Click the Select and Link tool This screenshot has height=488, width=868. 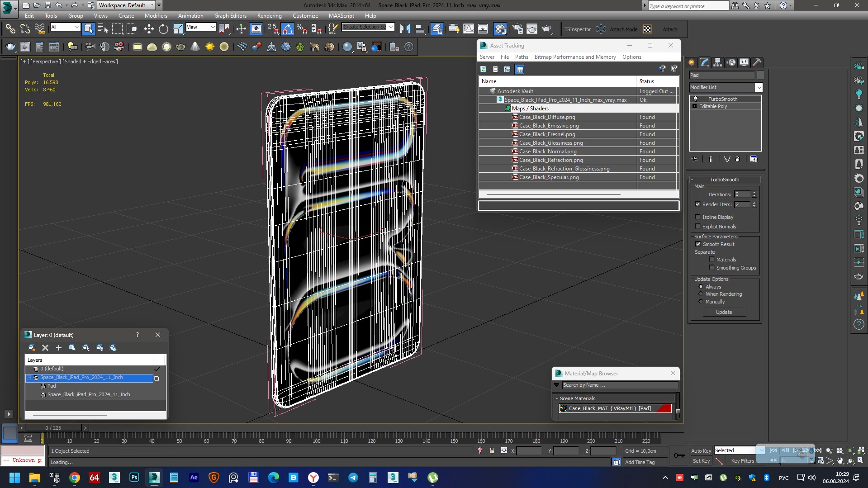tap(10, 29)
